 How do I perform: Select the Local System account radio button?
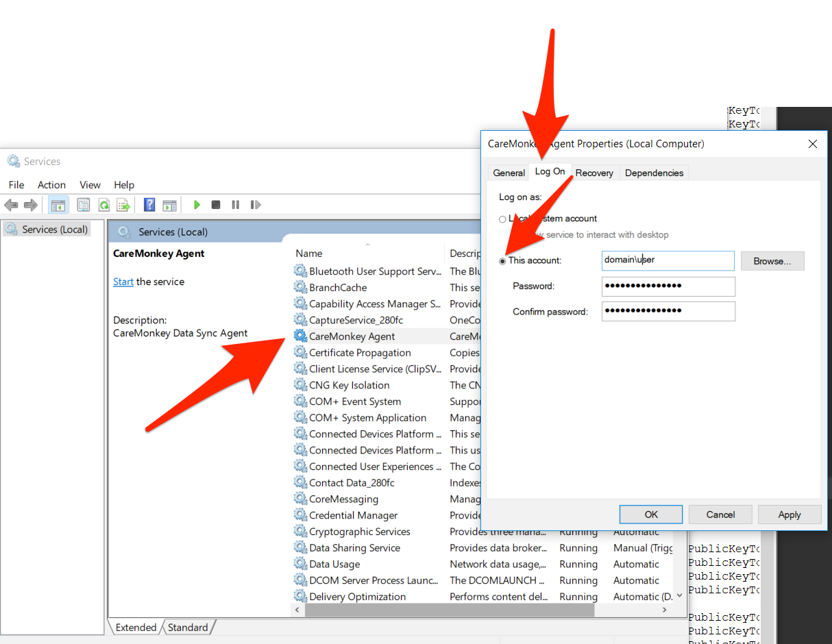(x=502, y=219)
